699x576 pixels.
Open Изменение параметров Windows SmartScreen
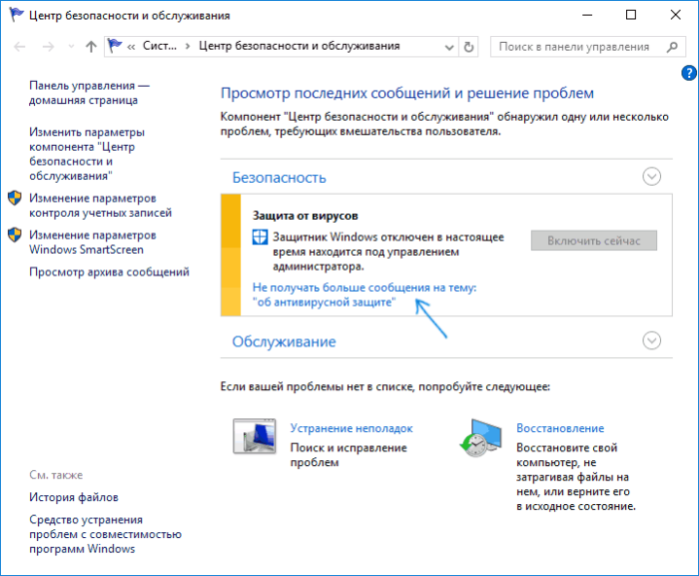tap(93, 242)
